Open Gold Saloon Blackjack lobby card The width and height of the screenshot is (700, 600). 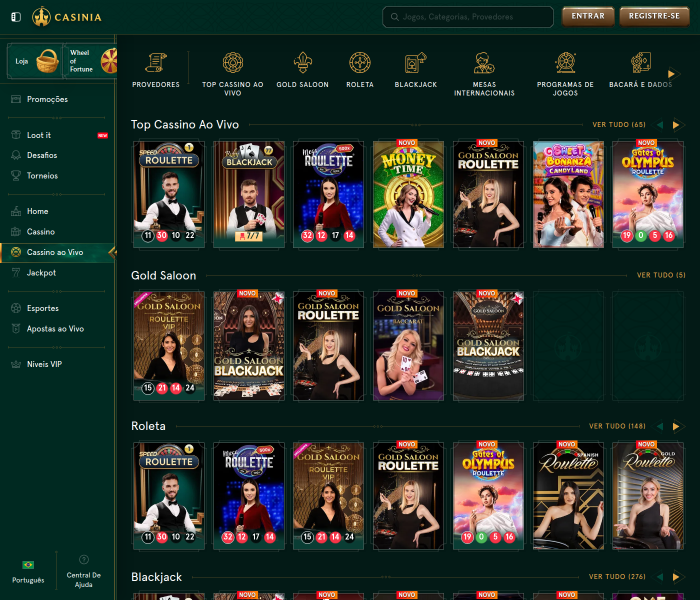[488, 346]
